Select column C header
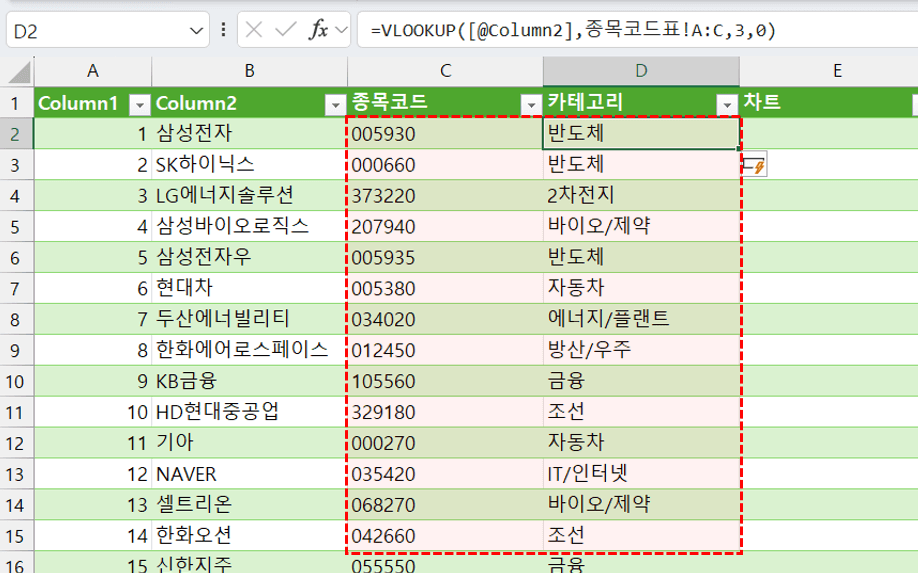The width and height of the screenshot is (918, 573). click(446, 71)
